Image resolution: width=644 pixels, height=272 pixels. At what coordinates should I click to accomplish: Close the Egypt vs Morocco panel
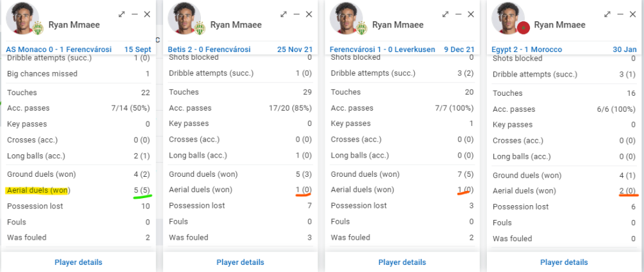point(632,14)
